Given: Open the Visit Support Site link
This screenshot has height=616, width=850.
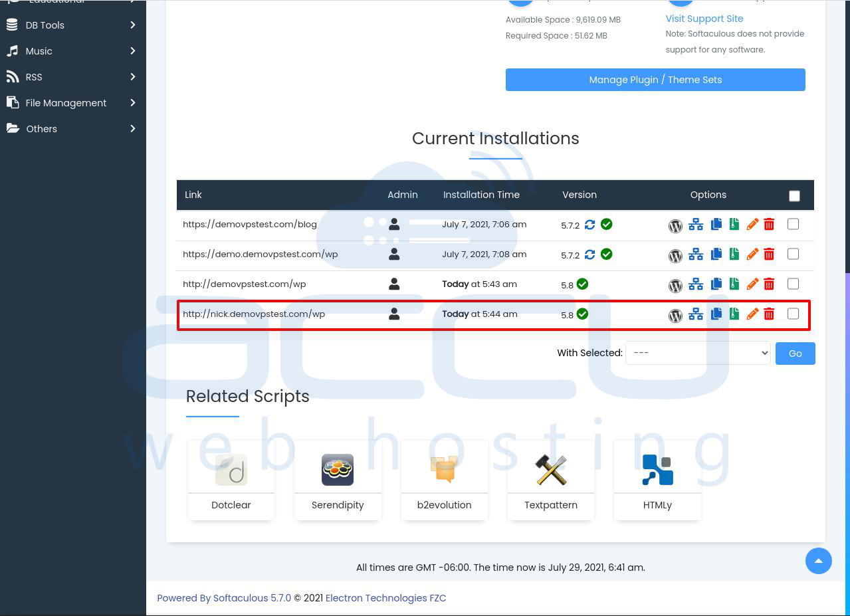Looking at the screenshot, I should [704, 19].
